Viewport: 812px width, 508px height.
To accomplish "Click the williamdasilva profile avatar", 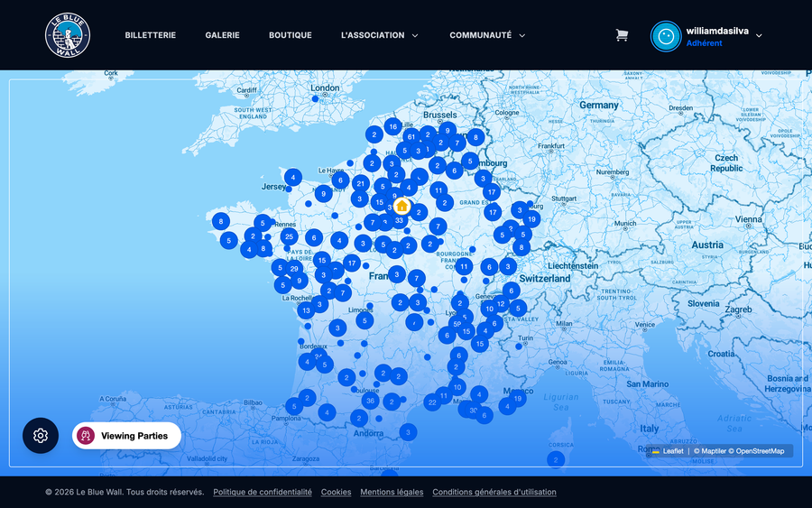I will pyautogui.click(x=666, y=36).
